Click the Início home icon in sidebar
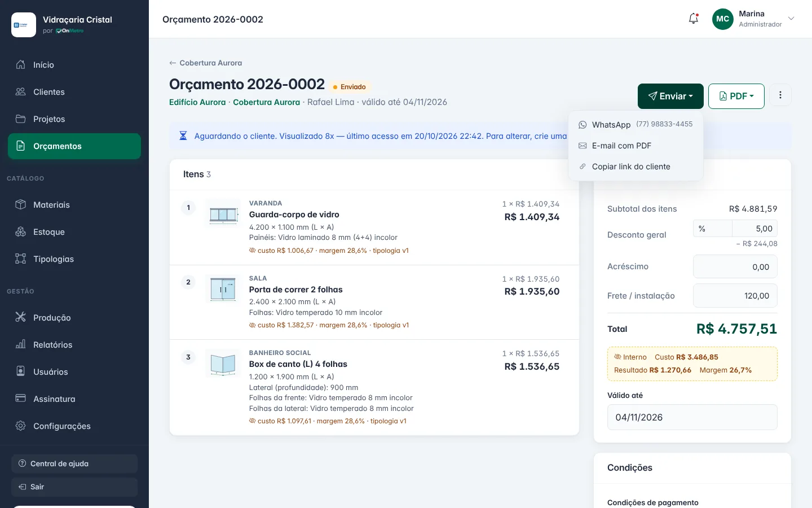This screenshot has height=508, width=812. pos(21,65)
